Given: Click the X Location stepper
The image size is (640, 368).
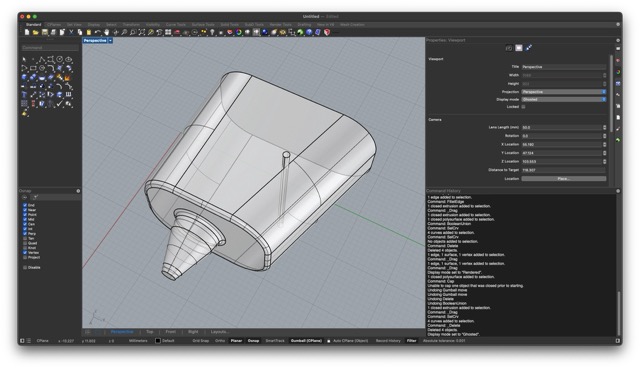Looking at the screenshot, I should point(604,144).
